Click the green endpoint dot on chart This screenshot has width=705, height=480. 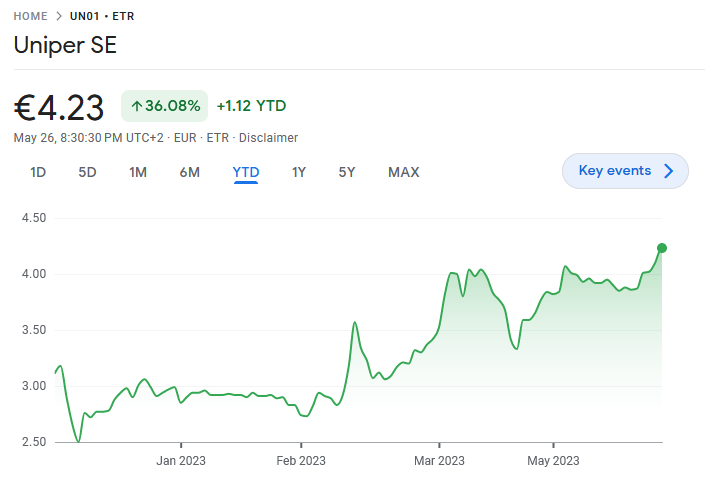click(662, 248)
